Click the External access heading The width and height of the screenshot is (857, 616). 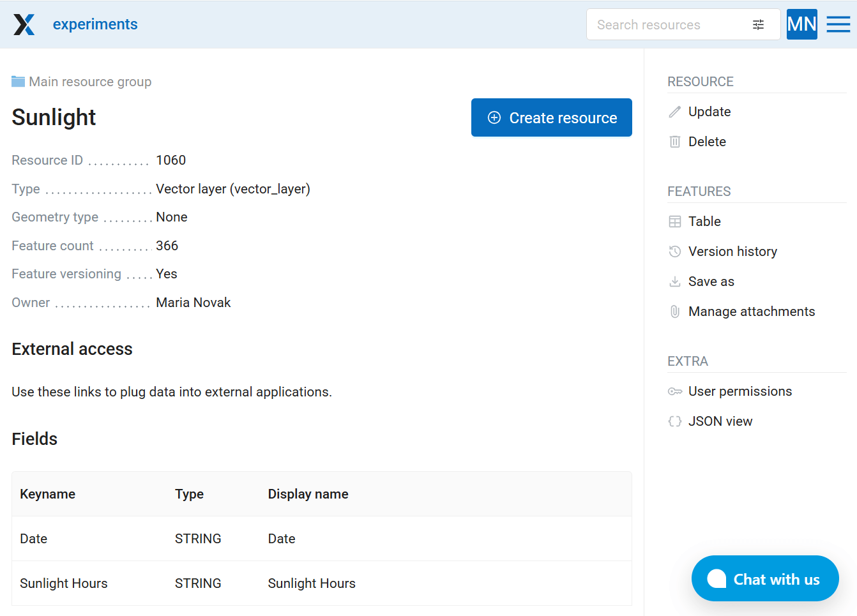coord(72,349)
